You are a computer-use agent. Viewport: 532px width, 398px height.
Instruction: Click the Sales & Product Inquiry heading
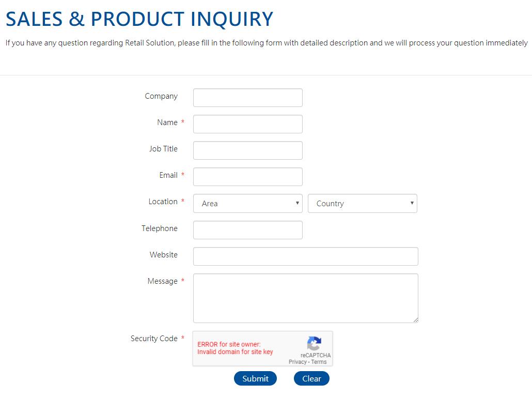139,19
